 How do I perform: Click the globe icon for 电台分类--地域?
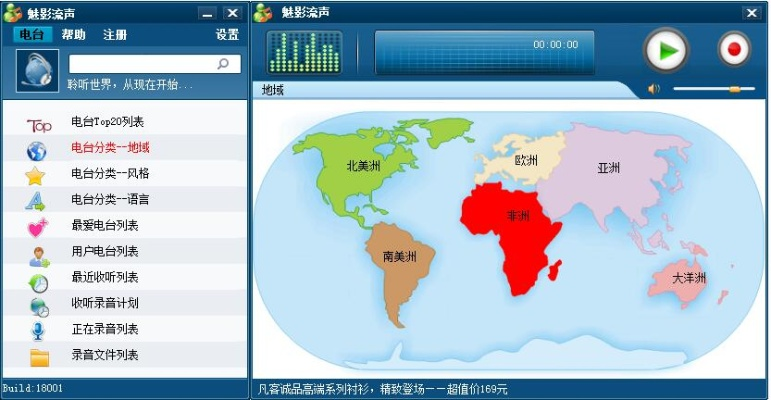(37, 151)
